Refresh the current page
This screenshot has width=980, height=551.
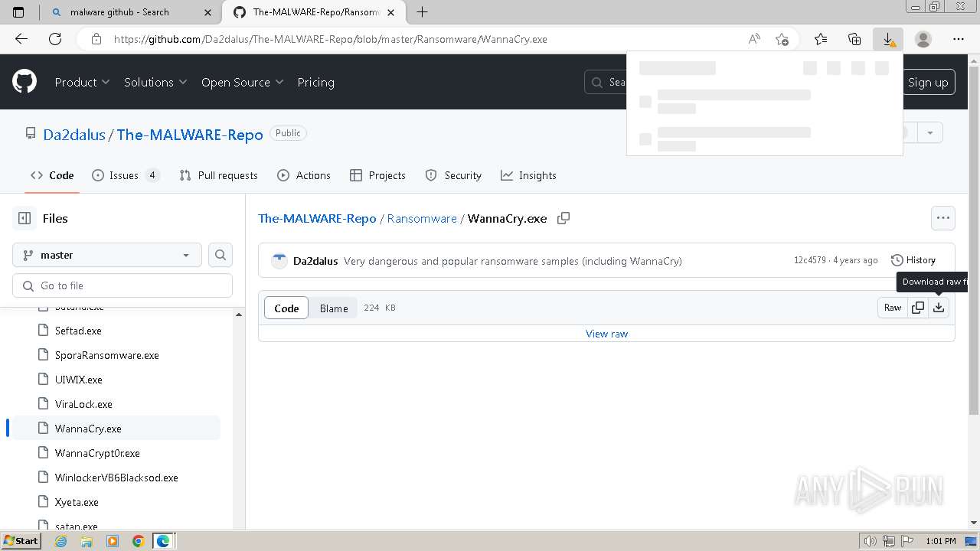pos(55,39)
